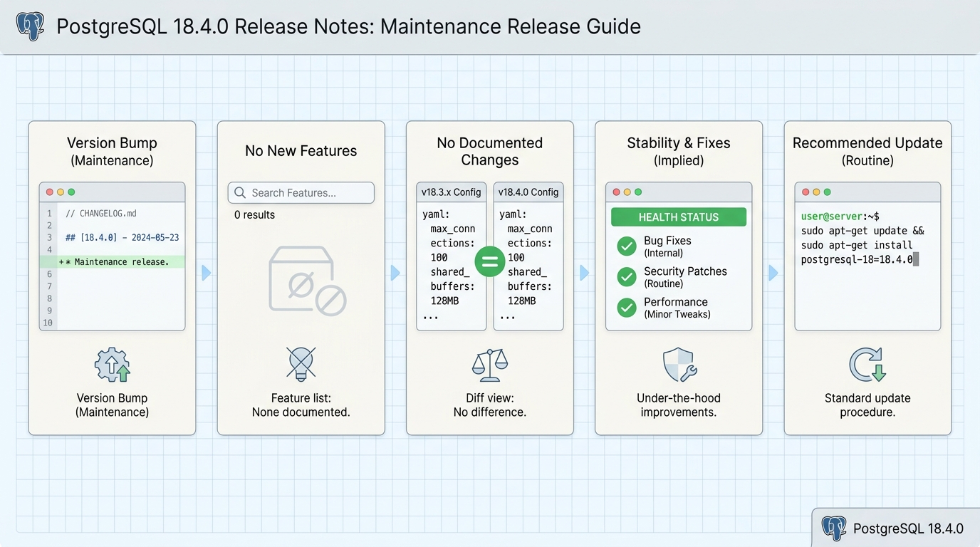Select the v18.4.0 Config tab
The width and height of the screenshot is (980, 547).
pos(528,192)
